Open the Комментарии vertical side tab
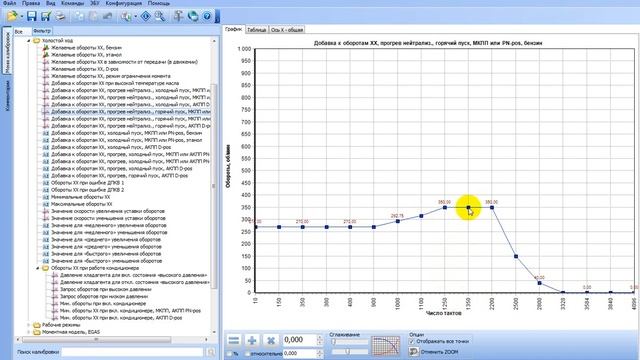The image size is (640, 360). point(7,96)
